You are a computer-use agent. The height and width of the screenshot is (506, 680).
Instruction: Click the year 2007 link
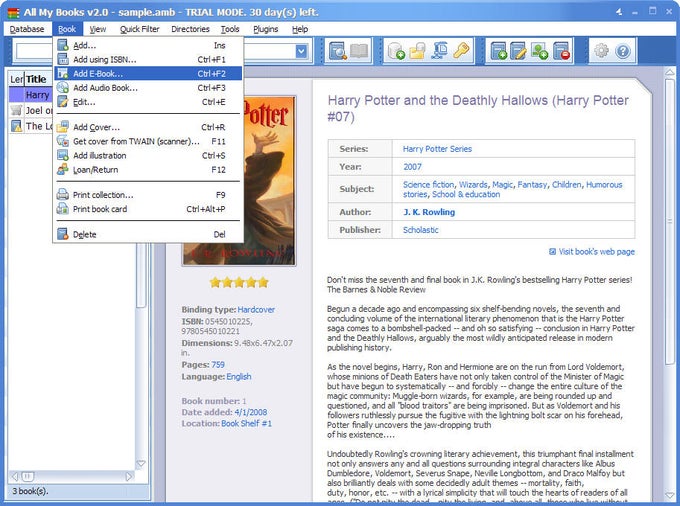click(412, 167)
